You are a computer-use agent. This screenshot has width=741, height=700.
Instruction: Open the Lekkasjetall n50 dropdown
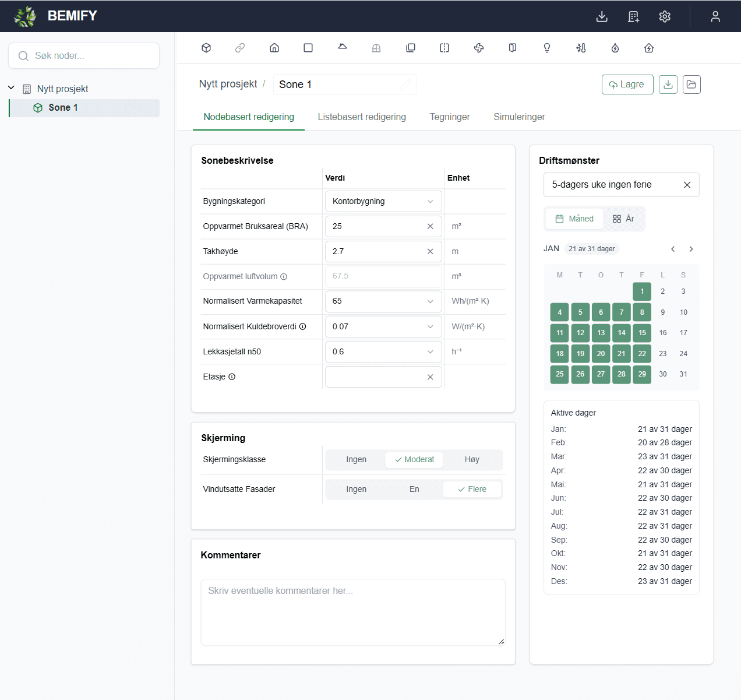pyautogui.click(x=383, y=351)
